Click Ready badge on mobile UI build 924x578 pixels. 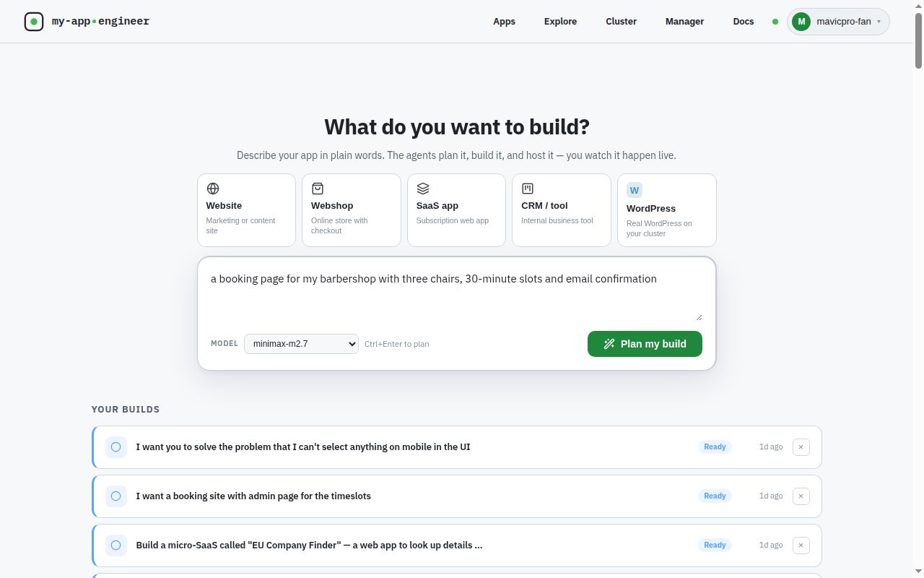(715, 447)
